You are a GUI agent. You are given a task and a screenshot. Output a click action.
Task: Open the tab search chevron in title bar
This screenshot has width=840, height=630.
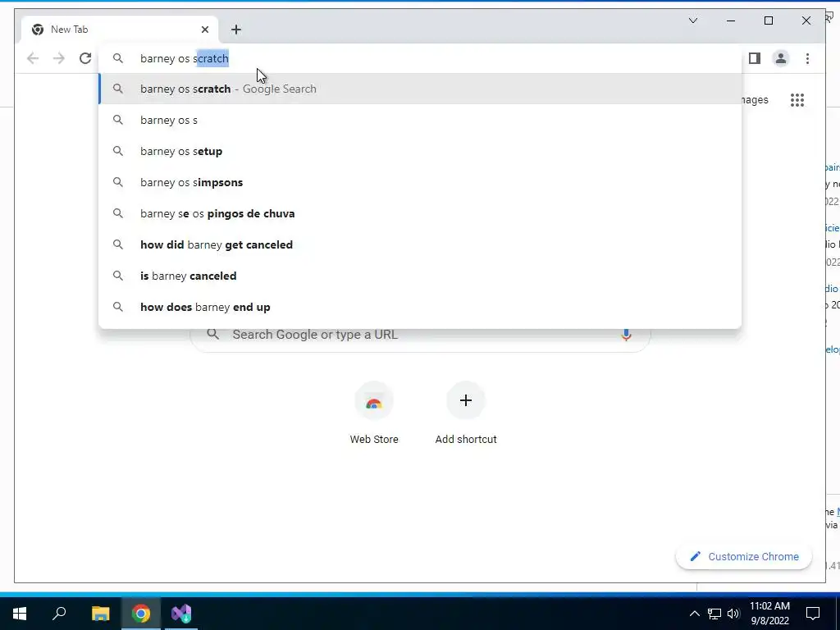(692, 21)
